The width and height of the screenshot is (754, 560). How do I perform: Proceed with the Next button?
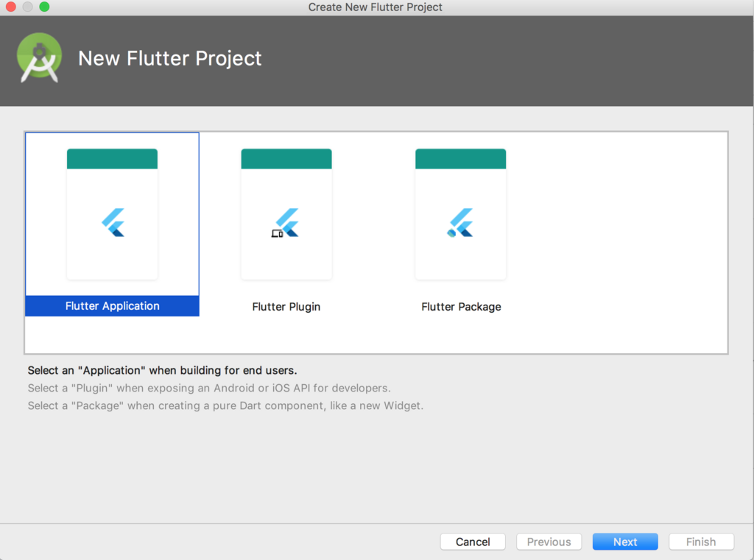click(x=625, y=542)
